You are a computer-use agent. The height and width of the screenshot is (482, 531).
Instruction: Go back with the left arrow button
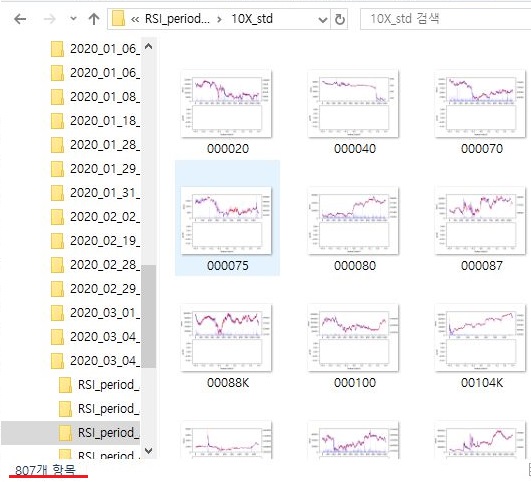click(x=20, y=19)
